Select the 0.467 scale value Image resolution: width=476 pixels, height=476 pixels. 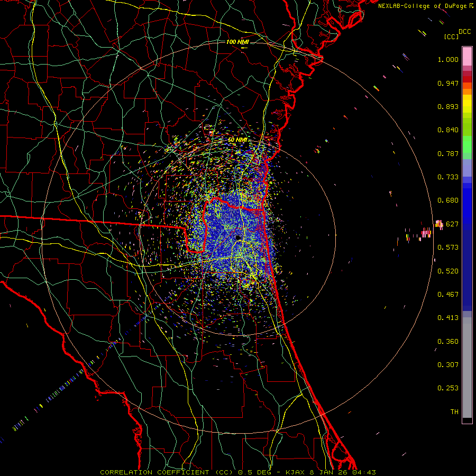pyautogui.click(x=448, y=295)
